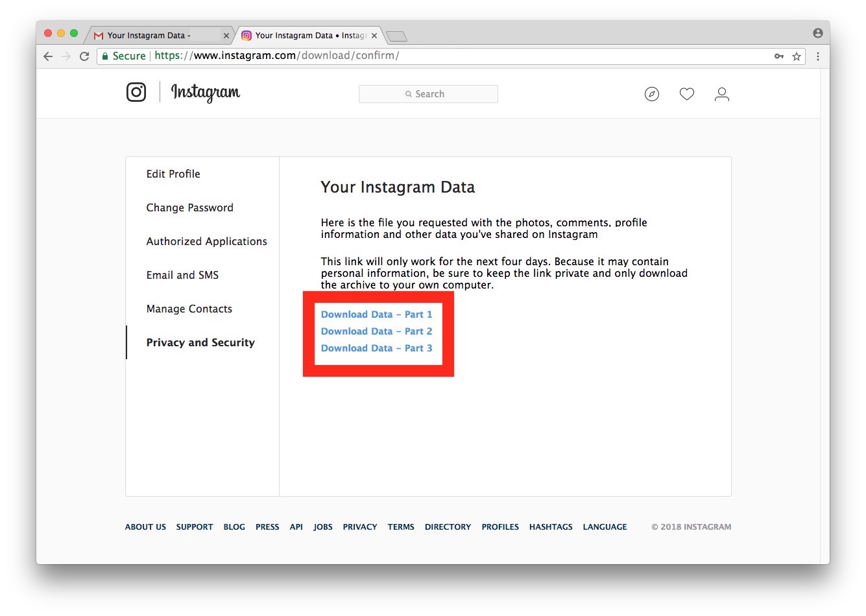Select Edit Profile in the sidebar
The image size is (866, 616).
tap(173, 174)
